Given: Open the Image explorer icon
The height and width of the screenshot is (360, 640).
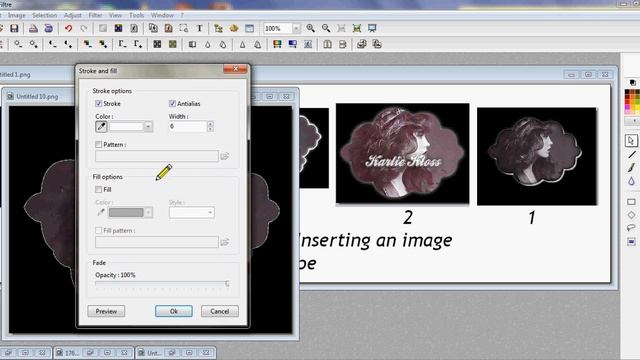Looking at the screenshot, I should point(218,28).
